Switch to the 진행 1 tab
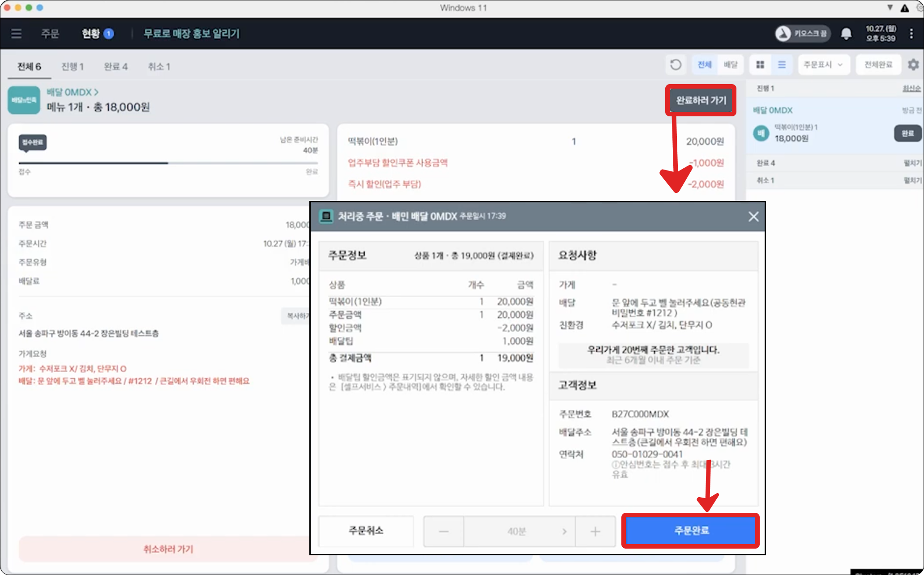 click(73, 67)
